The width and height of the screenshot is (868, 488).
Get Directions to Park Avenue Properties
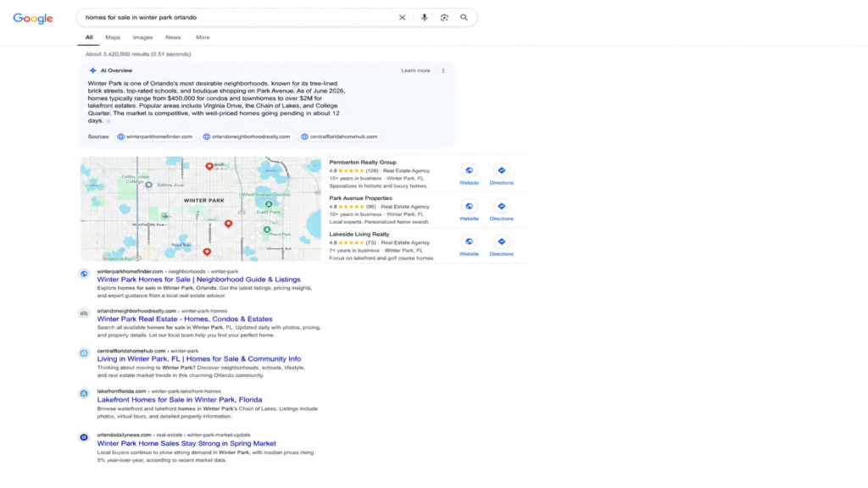point(501,207)
